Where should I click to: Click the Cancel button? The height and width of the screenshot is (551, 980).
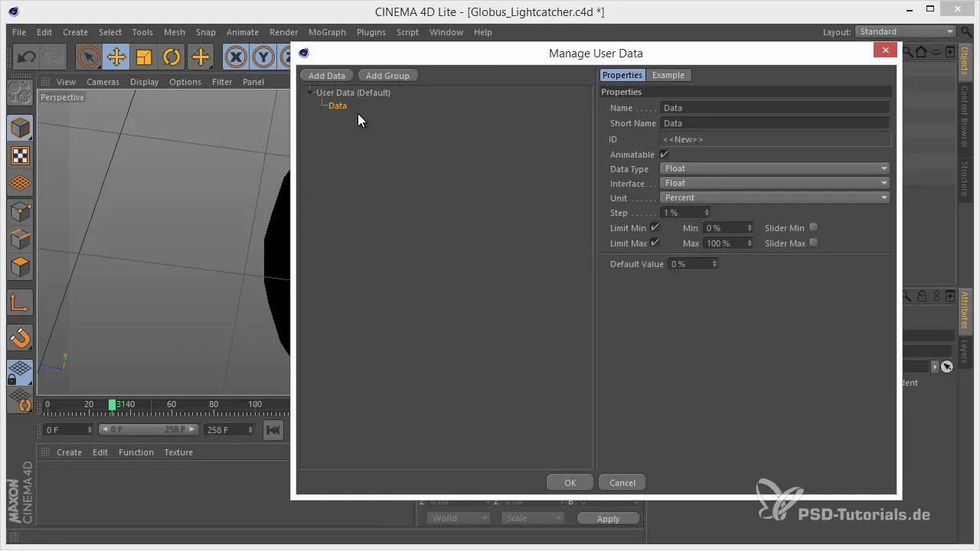tap(622, 482)
